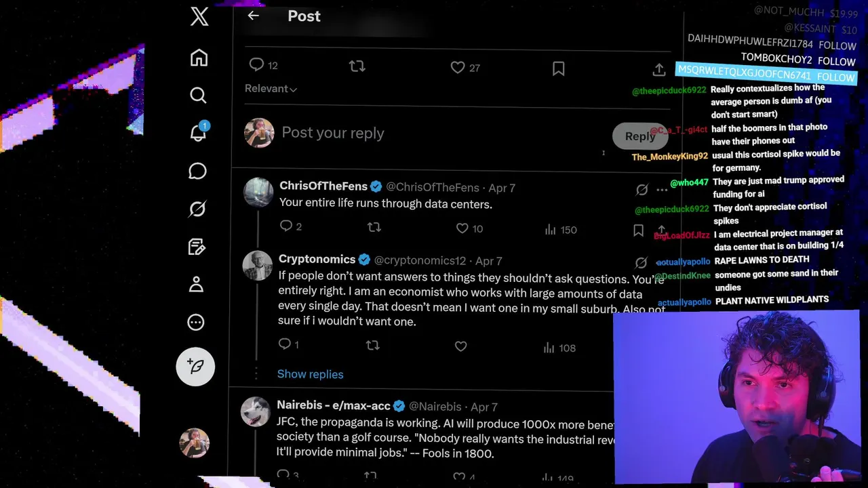Open more options on ChrisOfTheFens reply

(x=662, y=190)
